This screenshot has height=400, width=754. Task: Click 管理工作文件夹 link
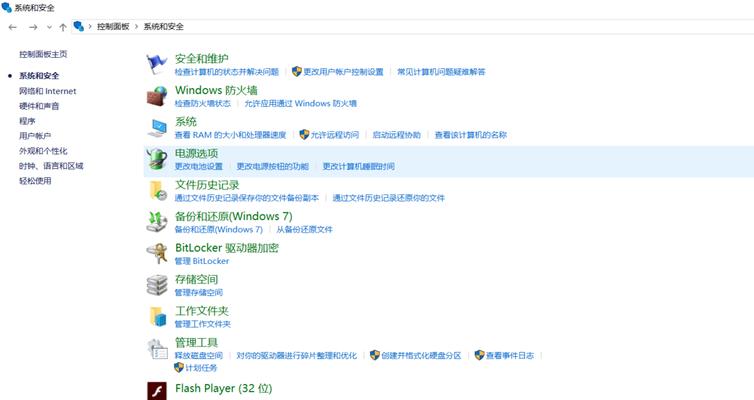pyautogui.click(x=202, y=324)
